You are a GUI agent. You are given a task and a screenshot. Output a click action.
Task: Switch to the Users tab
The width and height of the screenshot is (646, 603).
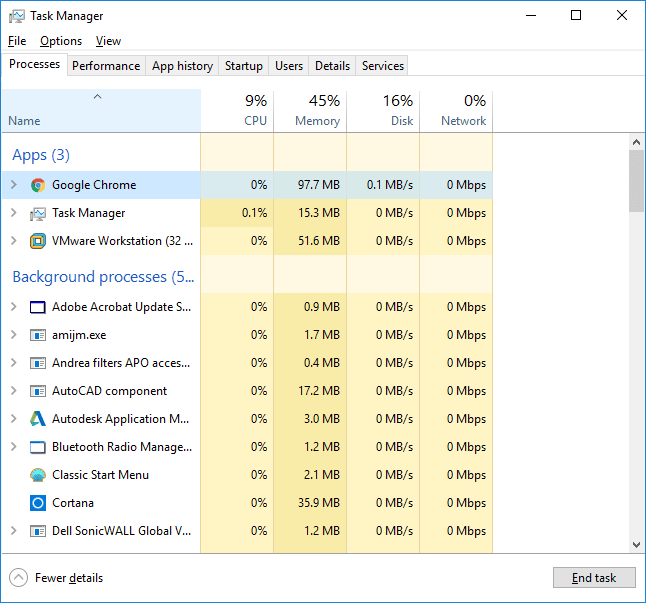pyautogui.click(x=289, y=66)
